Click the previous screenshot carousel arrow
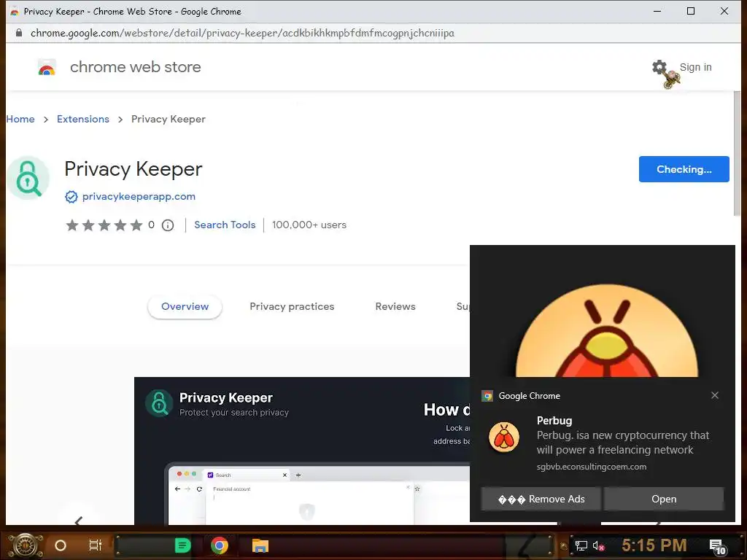This screenshot has height=560, width=747. [79, 521]
